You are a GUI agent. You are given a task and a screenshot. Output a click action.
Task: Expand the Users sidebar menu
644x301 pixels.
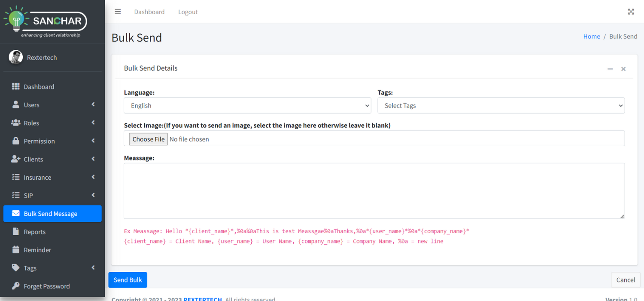pyautogui.click(x=52, y=105)
